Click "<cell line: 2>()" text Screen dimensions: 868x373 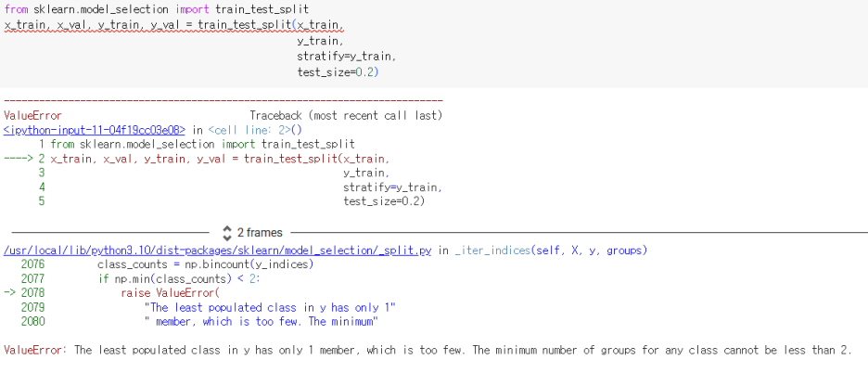pos(255,130)
